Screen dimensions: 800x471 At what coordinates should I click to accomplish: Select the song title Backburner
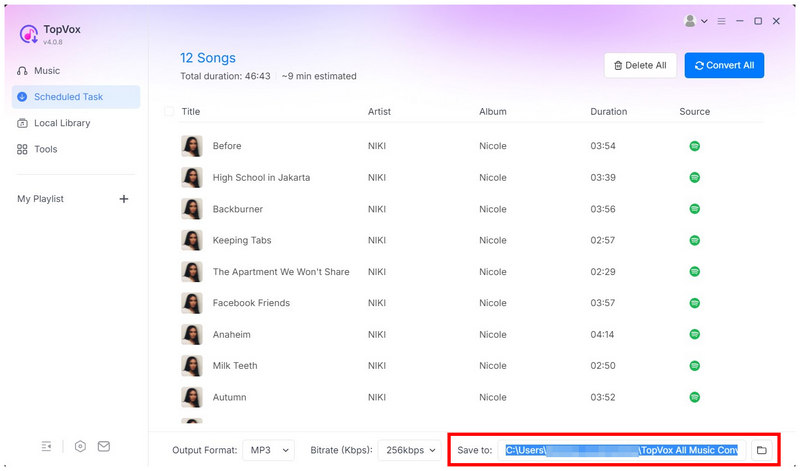(238, 209)
